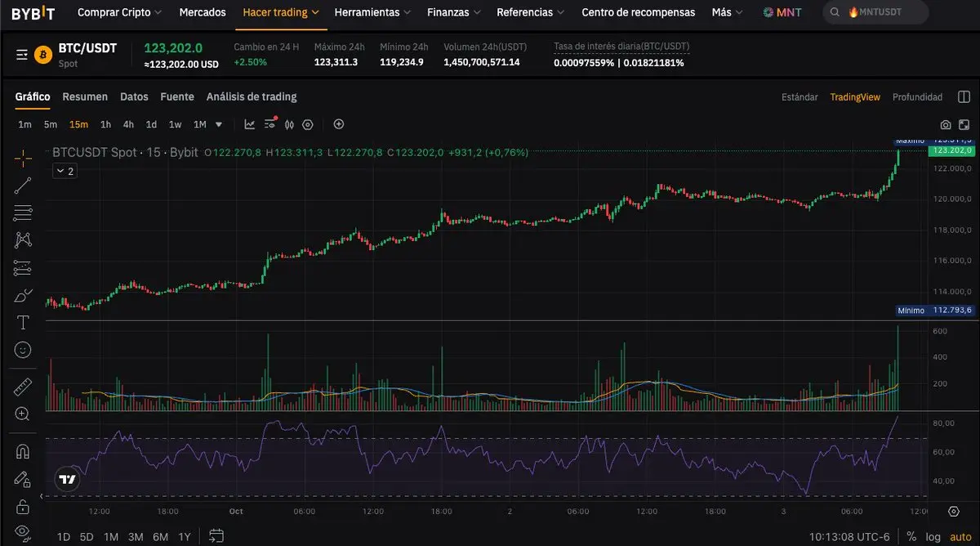Open more timeframes dropdown arrow after 1M

[x=219, y=125]
